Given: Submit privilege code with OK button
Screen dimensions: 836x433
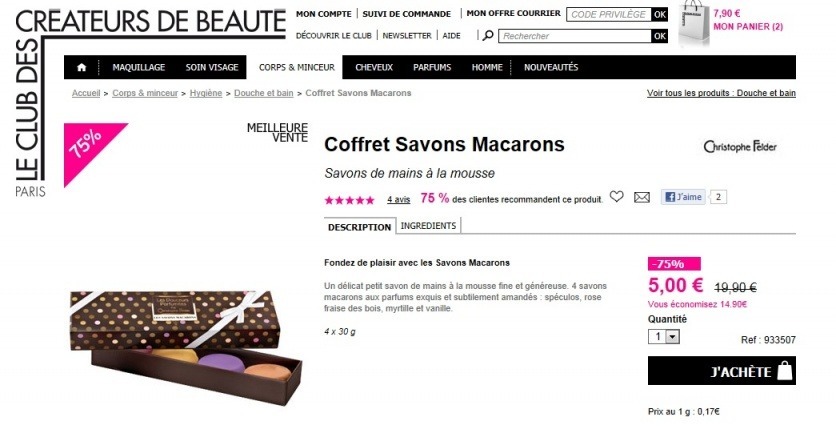Looking at the screenshot, I should [x=660, y=14].
